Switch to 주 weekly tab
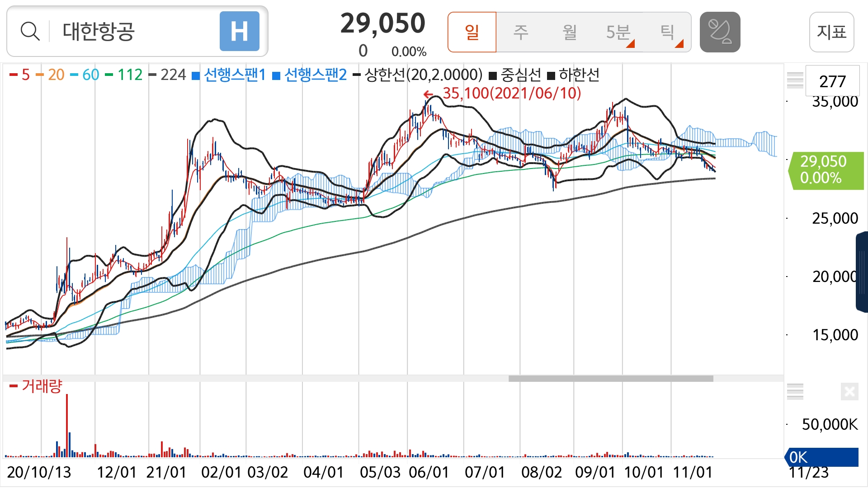Viewport: 868px width, 488px height. coord(521,32)
